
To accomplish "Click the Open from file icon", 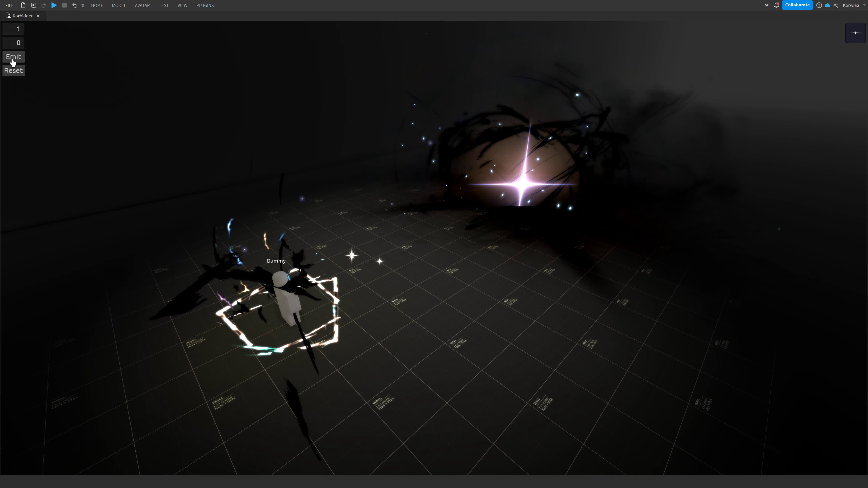I will point(33,5).
